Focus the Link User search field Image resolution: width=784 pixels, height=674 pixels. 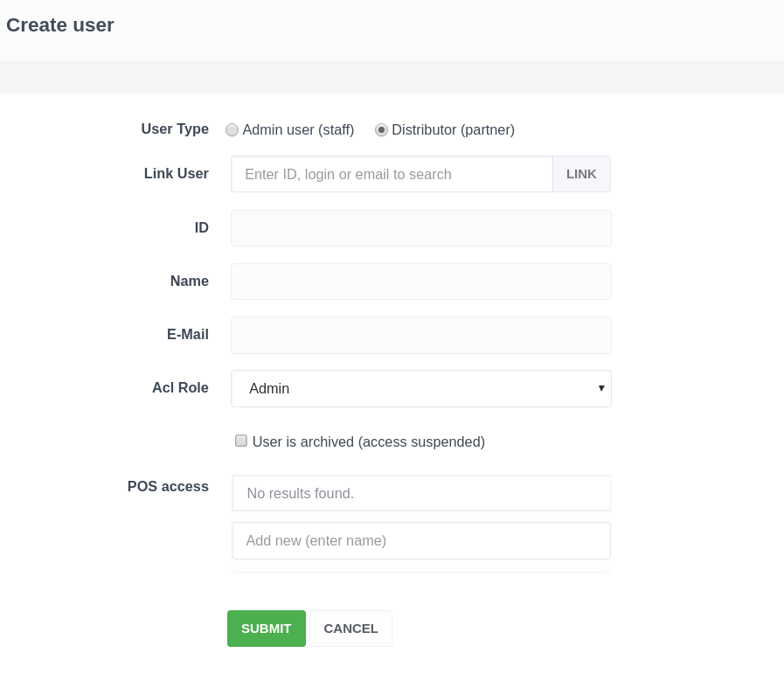pyautogui.click(x=392, y=174)
